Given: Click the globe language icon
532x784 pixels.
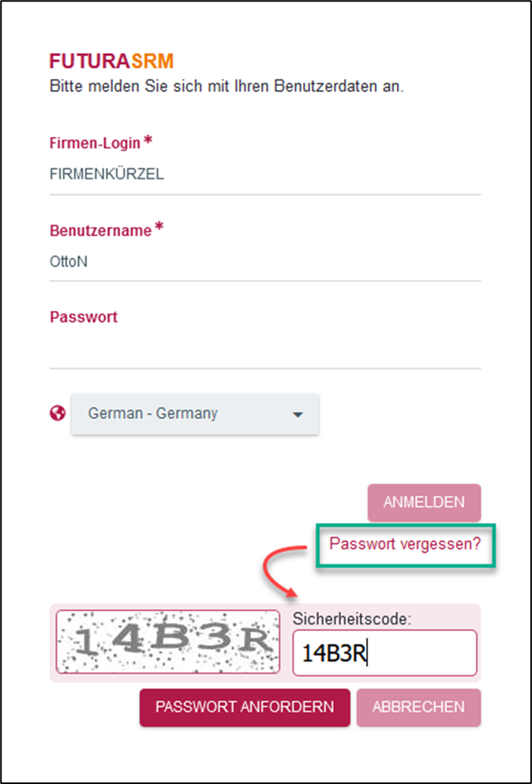Looking at the screenshot, I should tap(57, 413).
